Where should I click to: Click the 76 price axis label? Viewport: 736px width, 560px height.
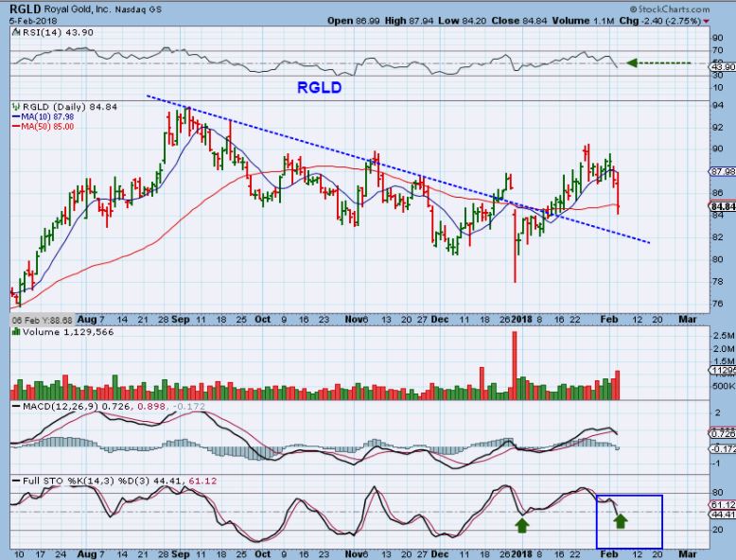(x=718, y=304)
